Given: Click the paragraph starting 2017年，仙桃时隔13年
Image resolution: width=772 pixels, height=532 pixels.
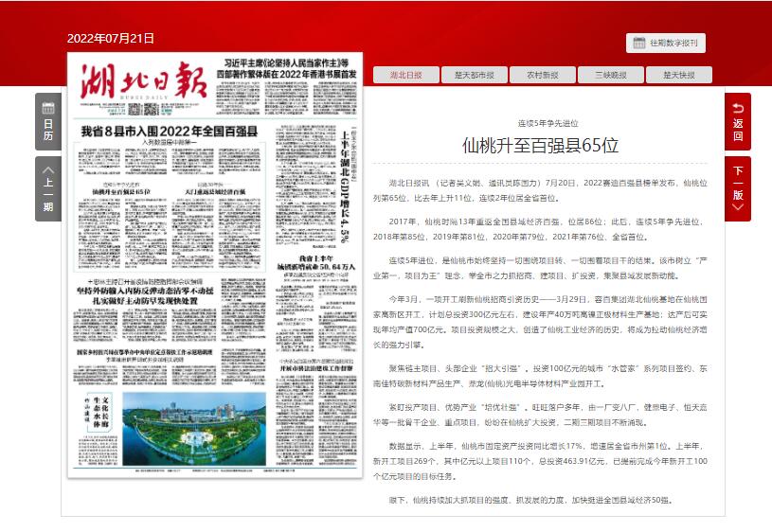Looking at the screenshot, I should click(540, 229).
